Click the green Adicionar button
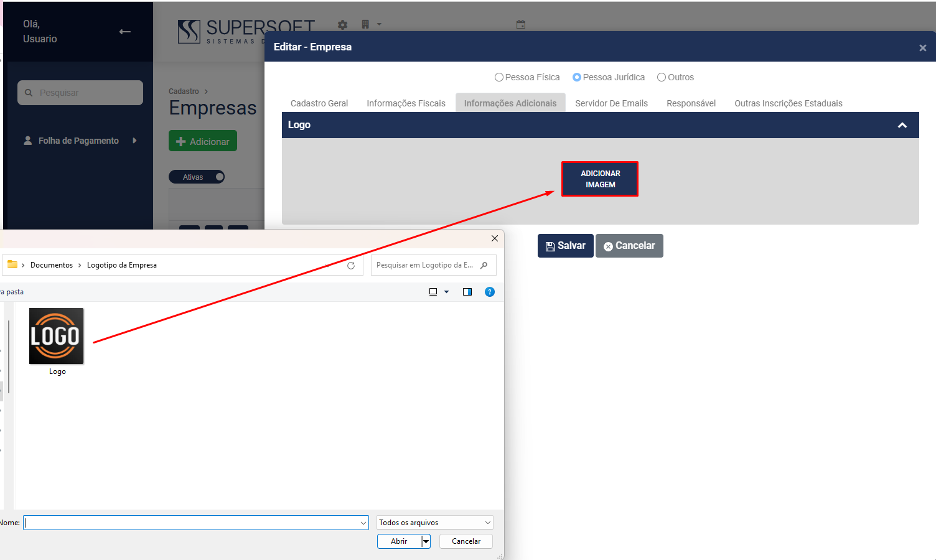 click(x=203, y=141)
